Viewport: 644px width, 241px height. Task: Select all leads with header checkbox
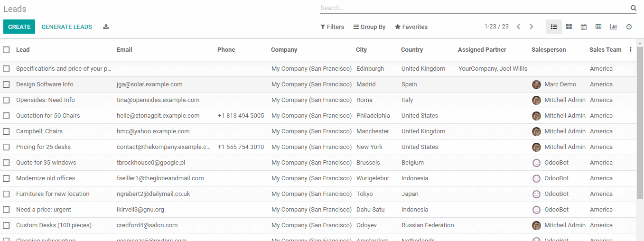(6, 50)
